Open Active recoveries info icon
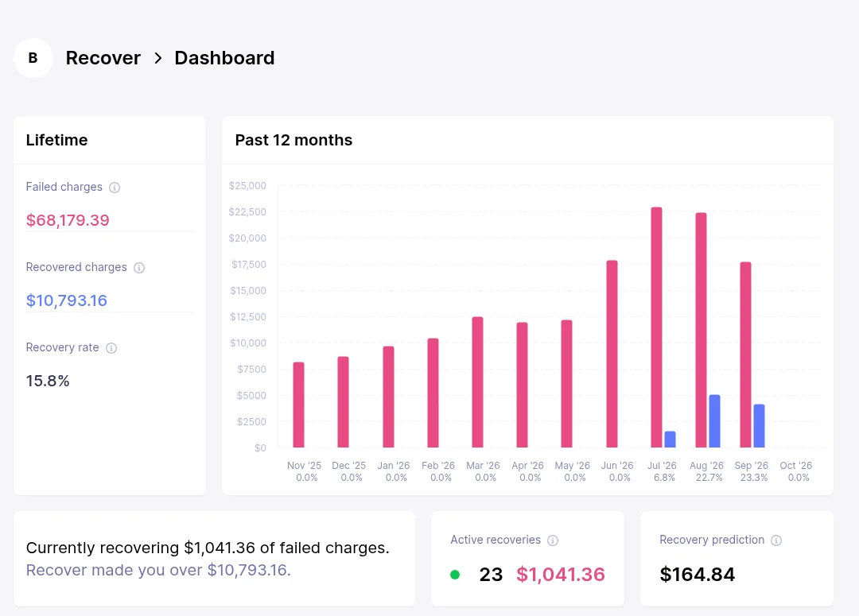859x616 pixels. coord(553,540)
